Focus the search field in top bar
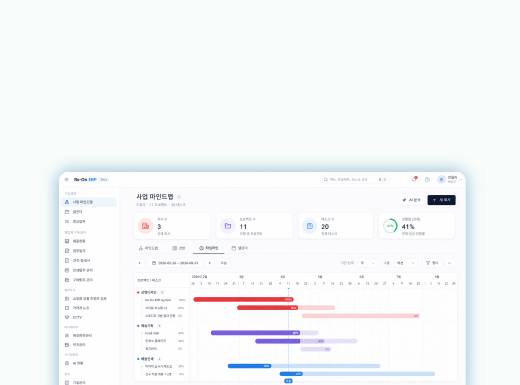The image size is (520, 385). click(355, 180)
